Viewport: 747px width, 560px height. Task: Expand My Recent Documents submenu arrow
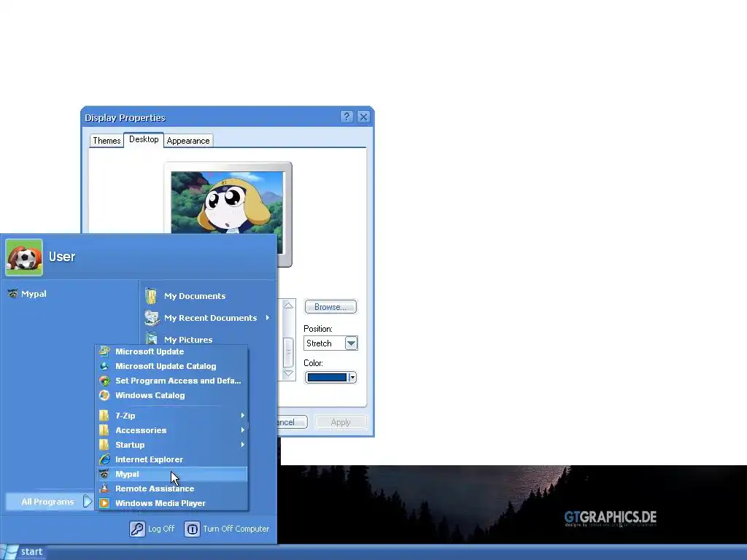(267, 318)
